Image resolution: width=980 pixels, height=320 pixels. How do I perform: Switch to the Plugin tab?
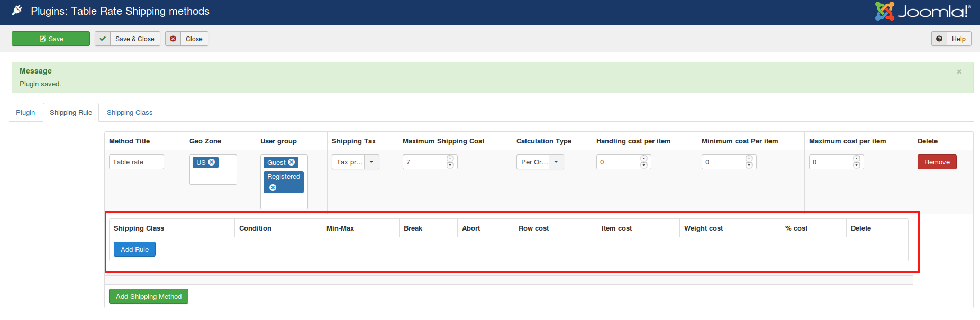click(x=25, y=113)
